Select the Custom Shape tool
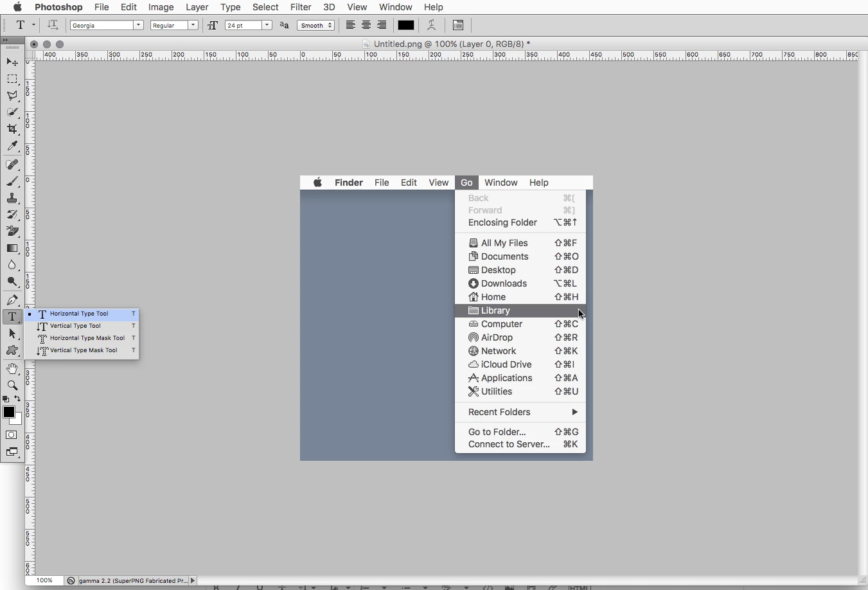This screenshot has width=868, height=590. pos(12,350)
